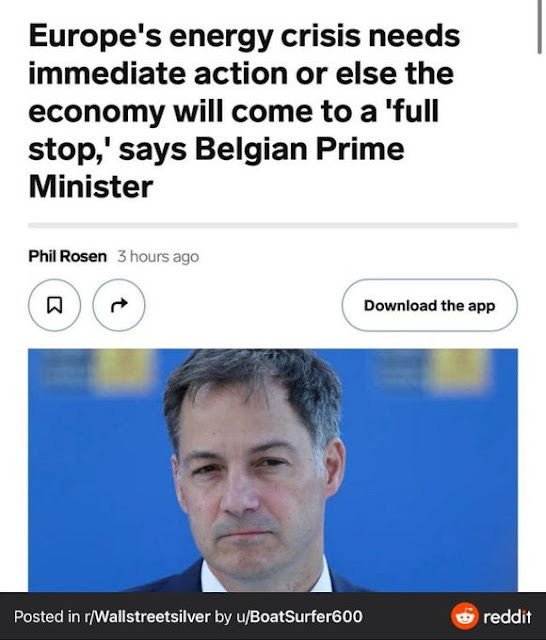Screen dimensions: 546x640
Task: Click the word 'by' in Reddit footer
Action: 224,617
